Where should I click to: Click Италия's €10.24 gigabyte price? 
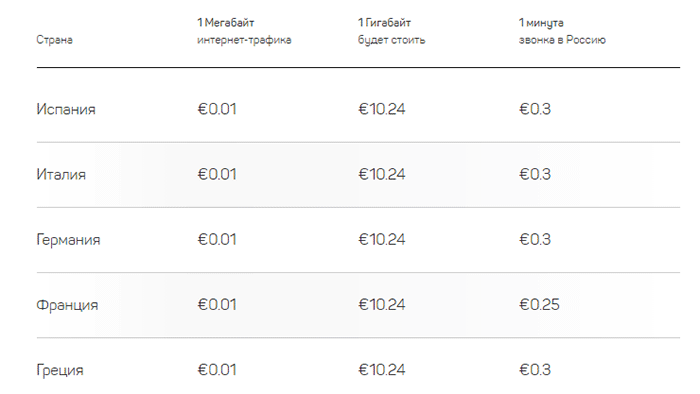382,174
